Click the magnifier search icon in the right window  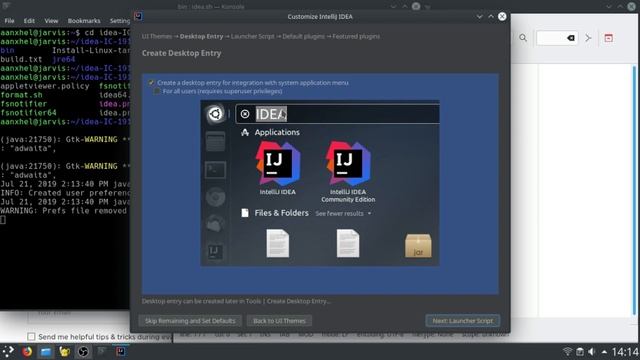(x=523, y=38)
